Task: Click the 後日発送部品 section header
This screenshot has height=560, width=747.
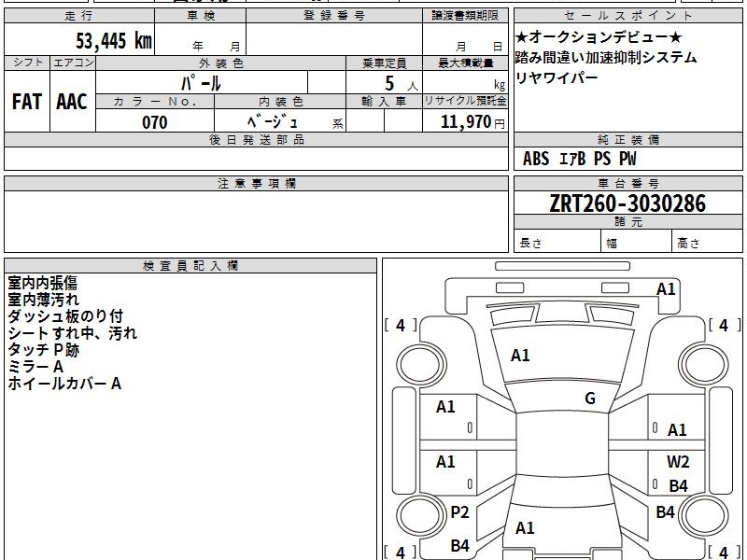Action: pyautogui.click(x=256, y=139)
